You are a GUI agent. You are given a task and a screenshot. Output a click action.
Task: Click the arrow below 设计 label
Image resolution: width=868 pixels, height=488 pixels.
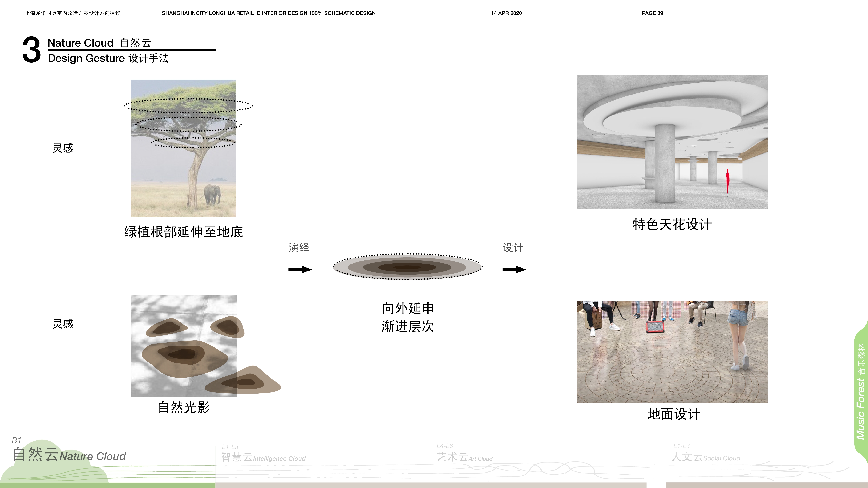(514, 269)
